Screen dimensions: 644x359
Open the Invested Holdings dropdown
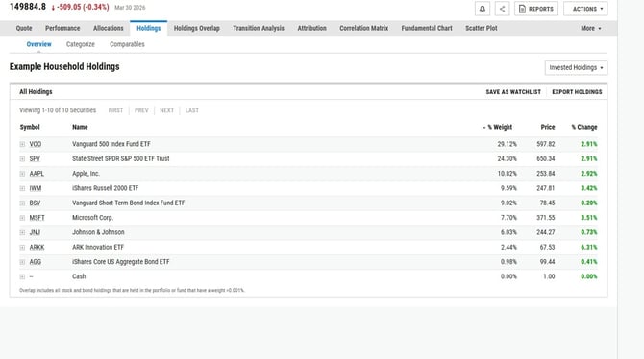tap(576, 68)
